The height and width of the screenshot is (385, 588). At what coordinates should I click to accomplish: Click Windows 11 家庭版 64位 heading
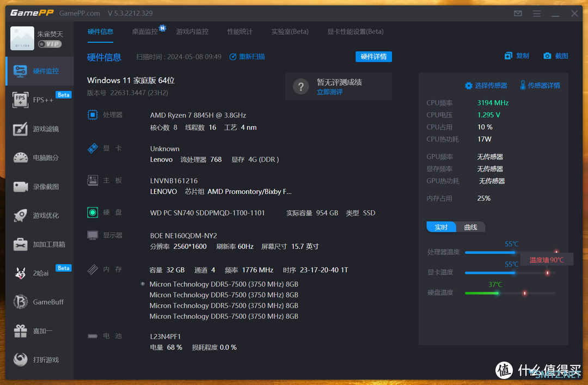click(x=131, y=80)
